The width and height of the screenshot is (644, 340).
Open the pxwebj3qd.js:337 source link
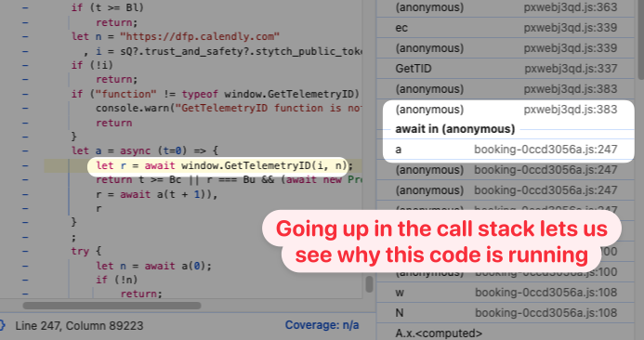[571, 69]
